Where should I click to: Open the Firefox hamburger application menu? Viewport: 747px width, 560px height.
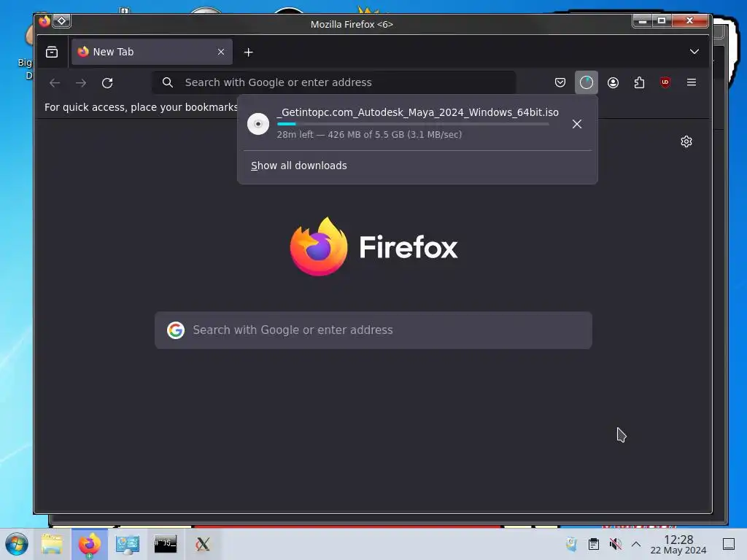692,82
